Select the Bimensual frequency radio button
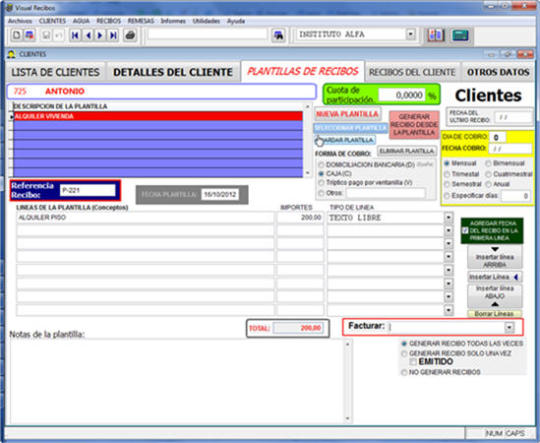 (x=488, y=163)
